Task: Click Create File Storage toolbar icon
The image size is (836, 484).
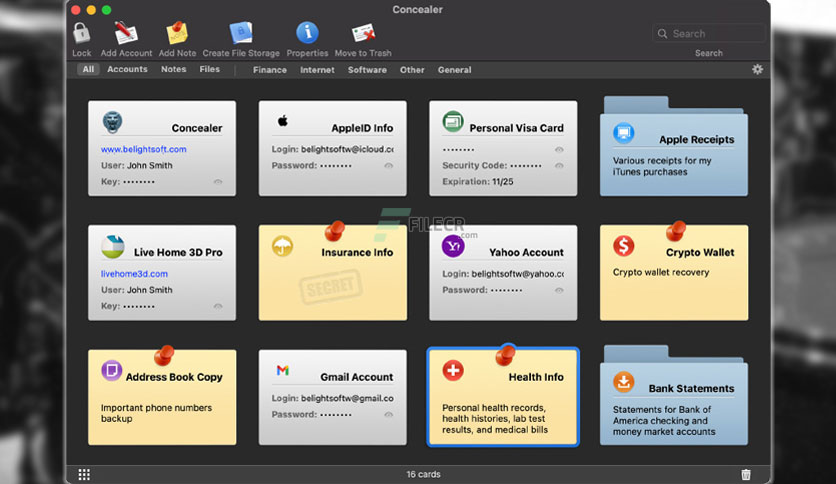Action: (x=241, y=34)
